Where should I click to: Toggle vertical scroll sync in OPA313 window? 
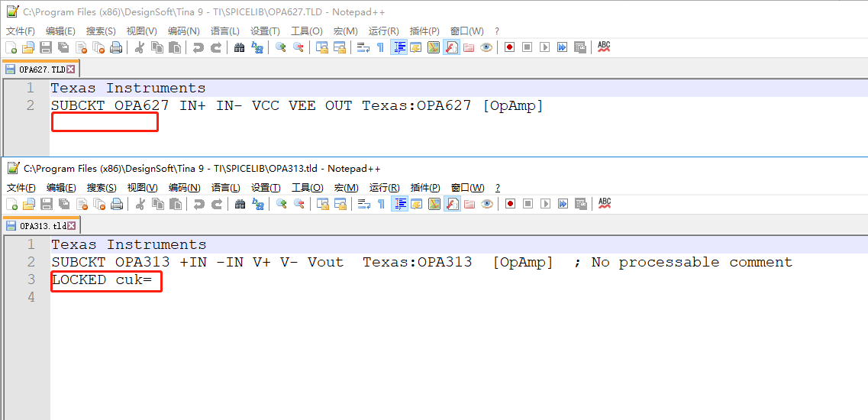tap(322, 204)
